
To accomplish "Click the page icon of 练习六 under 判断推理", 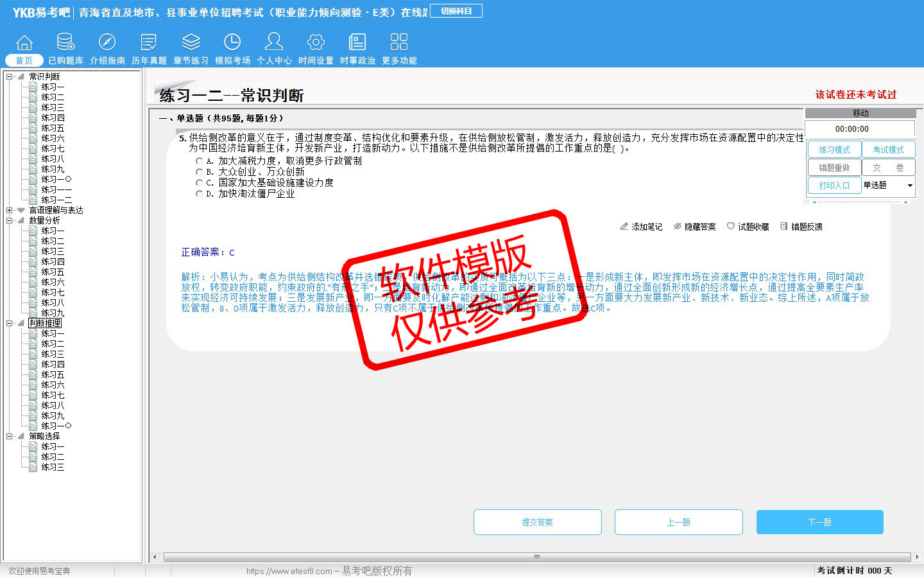I will coord(33,385).
